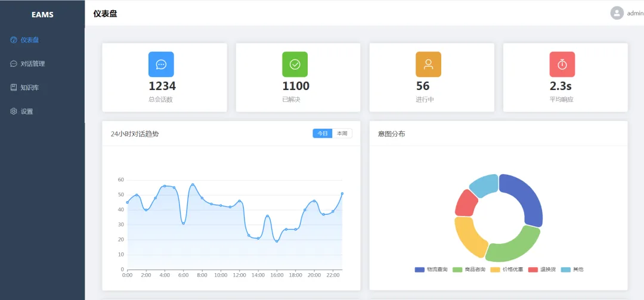Click the 意图分布 chart title
Image resolution: width=644 pixels, height=300 pixels.
pos(391,134)
